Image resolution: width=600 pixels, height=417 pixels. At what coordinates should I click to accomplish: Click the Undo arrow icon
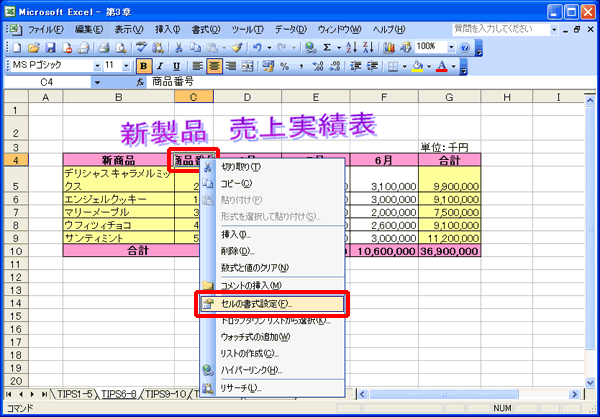[257, 48]
